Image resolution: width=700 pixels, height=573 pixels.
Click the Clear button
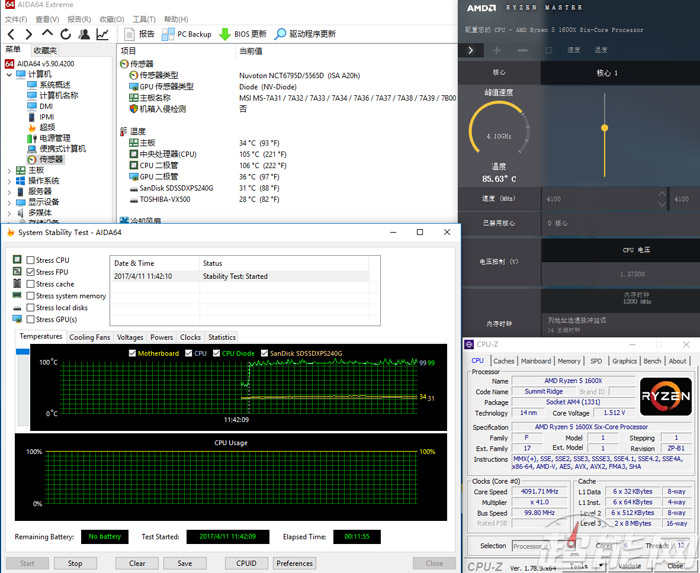click(x=137, y=563)
